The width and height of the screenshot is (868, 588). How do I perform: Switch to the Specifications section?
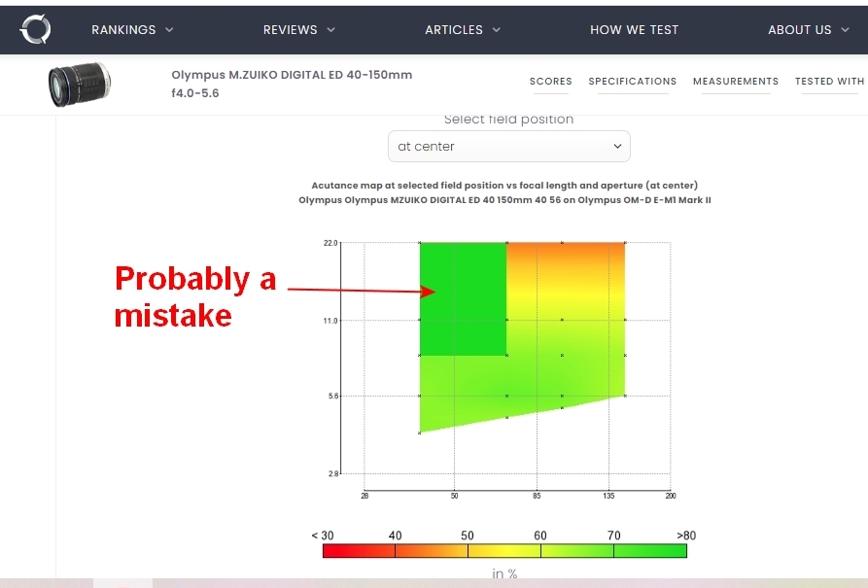coord(632,82)
